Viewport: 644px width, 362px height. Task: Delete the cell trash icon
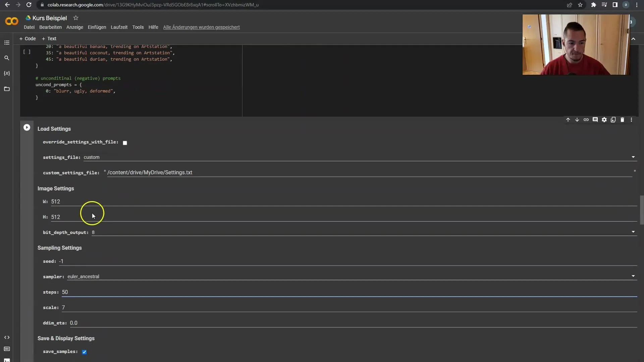[x=622, y=120]
